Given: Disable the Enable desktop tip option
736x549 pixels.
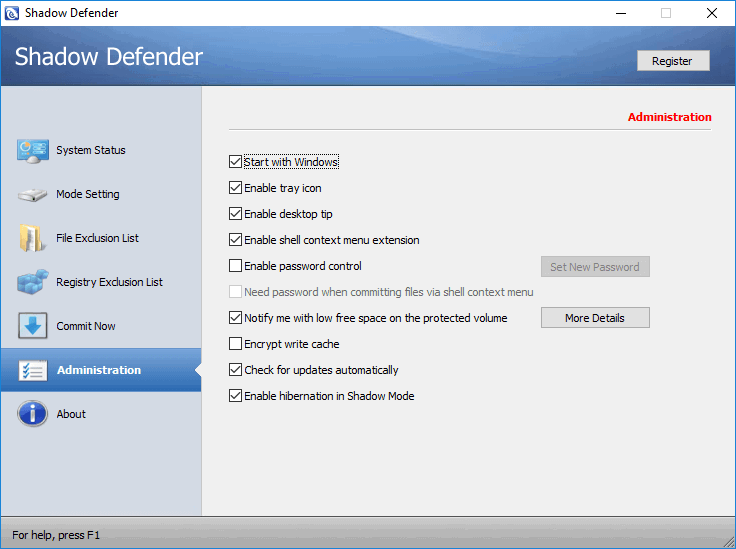Looking at the screenshot, I should click(235, 214).
